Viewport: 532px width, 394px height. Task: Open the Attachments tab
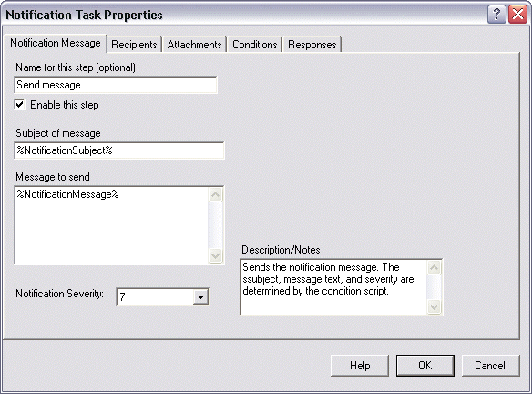(194, 45)
